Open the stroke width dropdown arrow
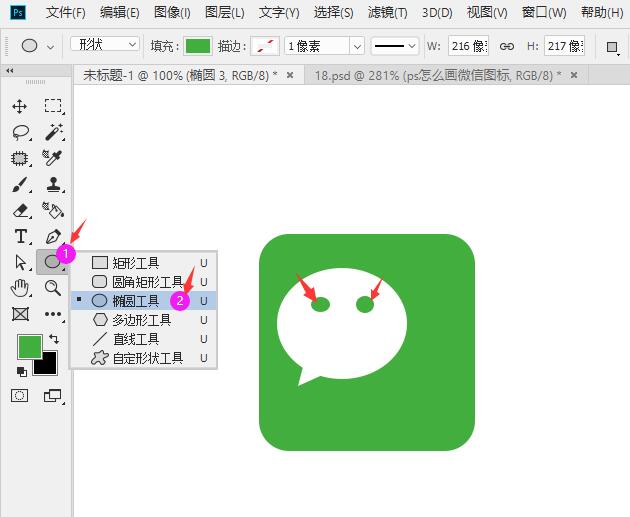The height and width of the screenshot is (517, 630). [357, 46]
